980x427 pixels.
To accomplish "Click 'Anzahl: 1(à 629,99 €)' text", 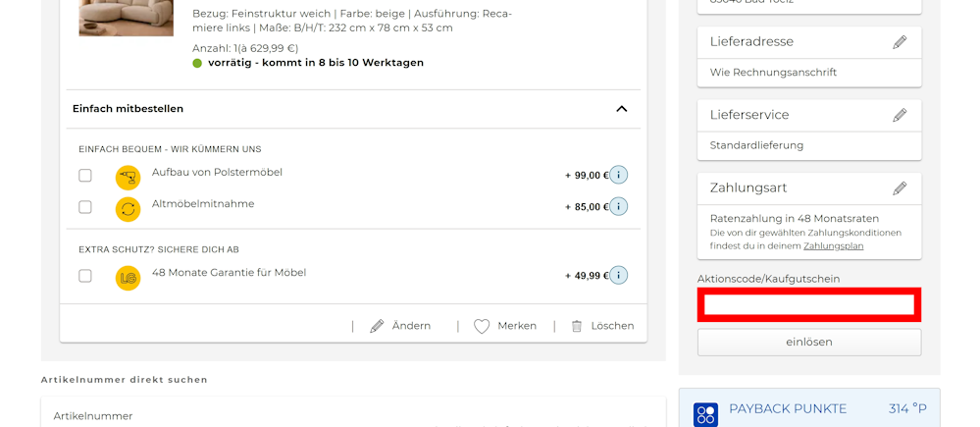I will [245, 48].
